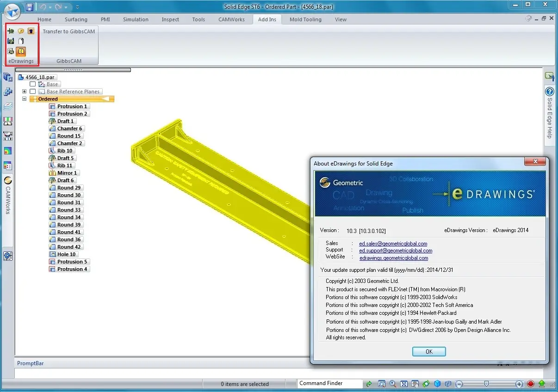This screenshot has height=392, width=558.
Task: Click Transfer to GibbsCAM button
Action: [x=69, y=31]
